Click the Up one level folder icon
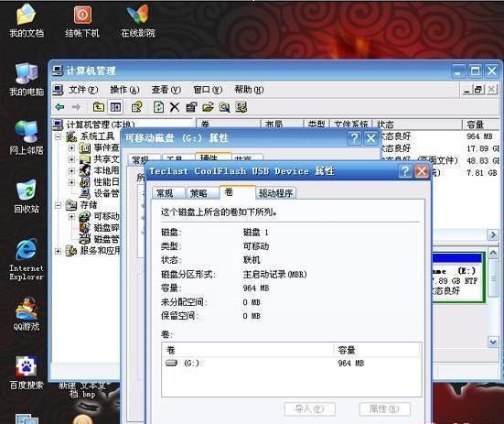 [99, 107]
